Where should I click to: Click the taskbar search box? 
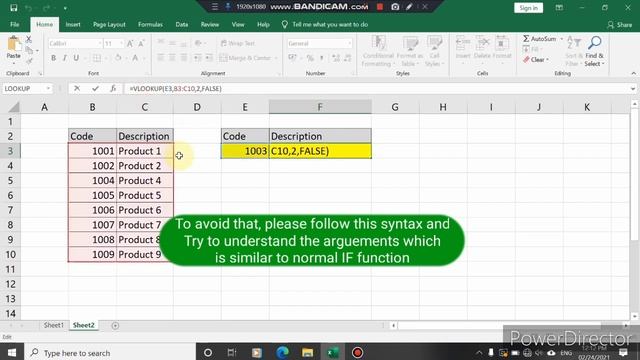[110, 353]
